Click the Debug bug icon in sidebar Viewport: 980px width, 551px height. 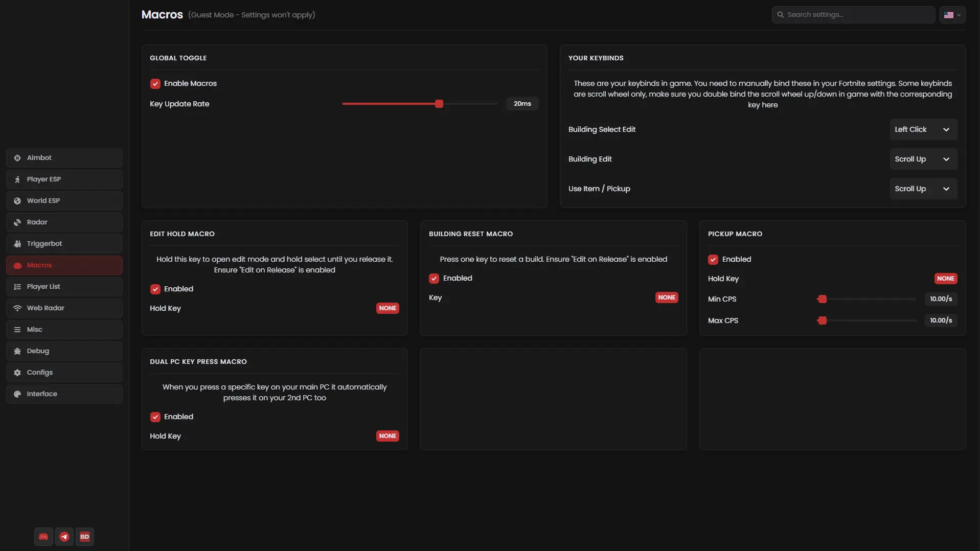tap(17, 351)
